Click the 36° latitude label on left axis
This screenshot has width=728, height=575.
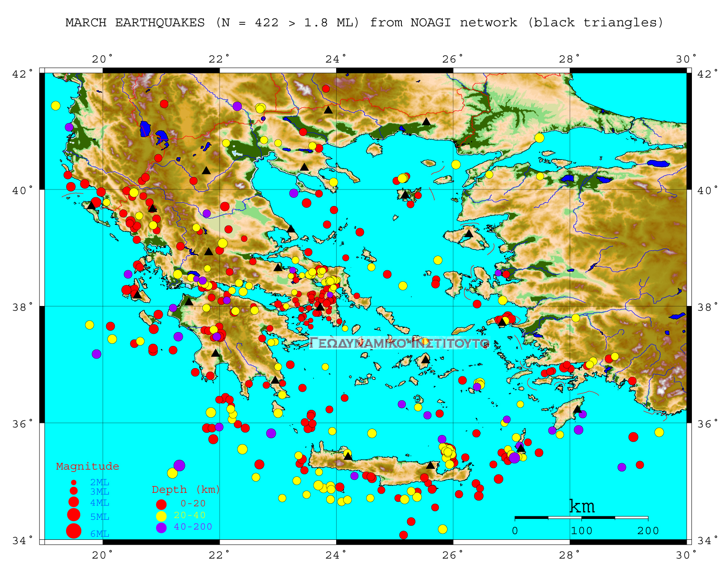pyautogui.click(x=22, y=424)
